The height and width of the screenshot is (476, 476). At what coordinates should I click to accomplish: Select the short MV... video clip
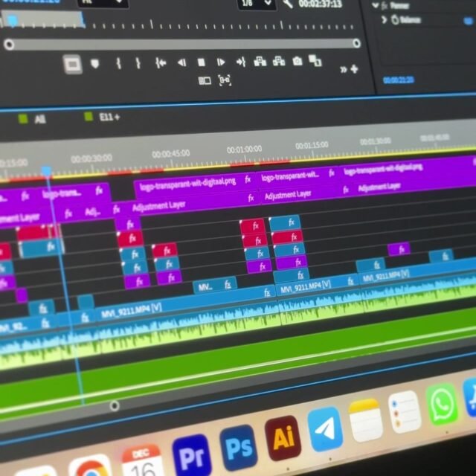click(215, 286)
